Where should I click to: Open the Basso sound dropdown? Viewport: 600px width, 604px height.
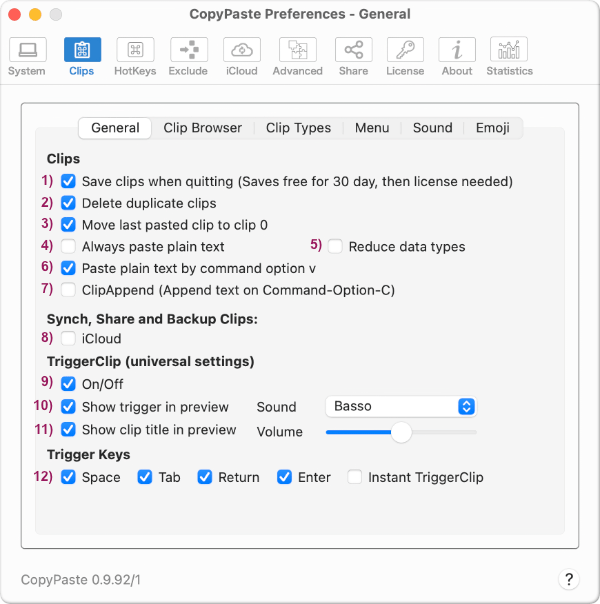(x=401, y=406)
